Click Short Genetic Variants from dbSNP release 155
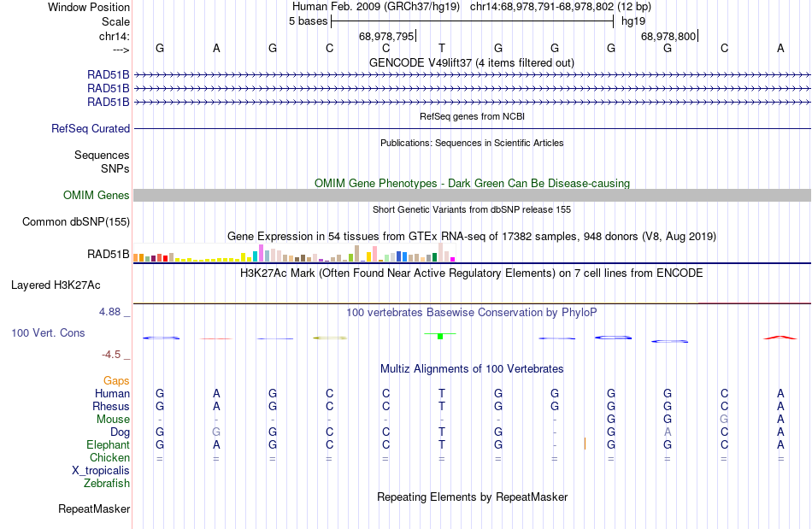 point(472,209)
